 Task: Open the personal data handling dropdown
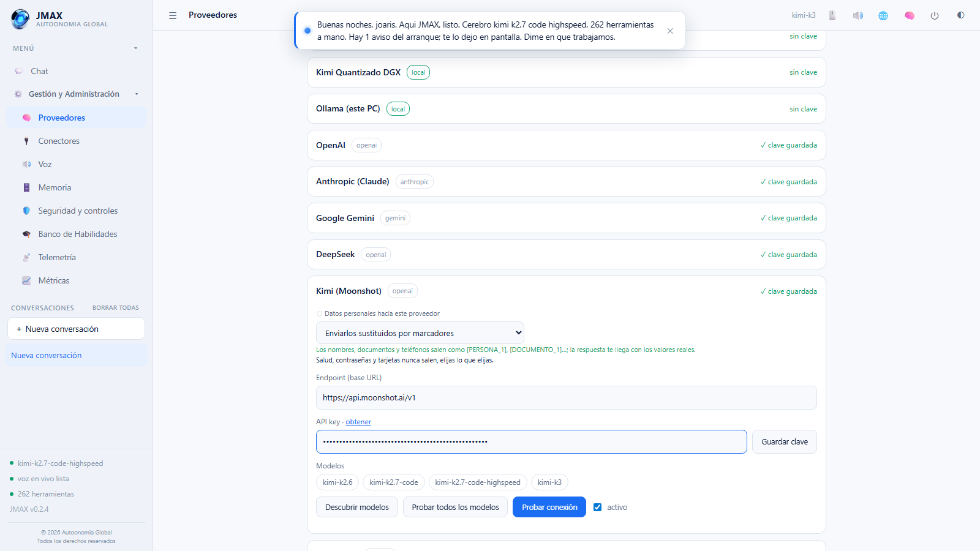pos(420,333)
